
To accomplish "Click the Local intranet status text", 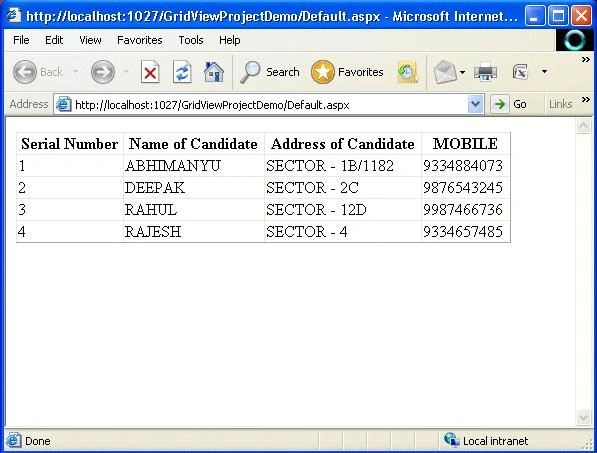I will tap(495, 441).
